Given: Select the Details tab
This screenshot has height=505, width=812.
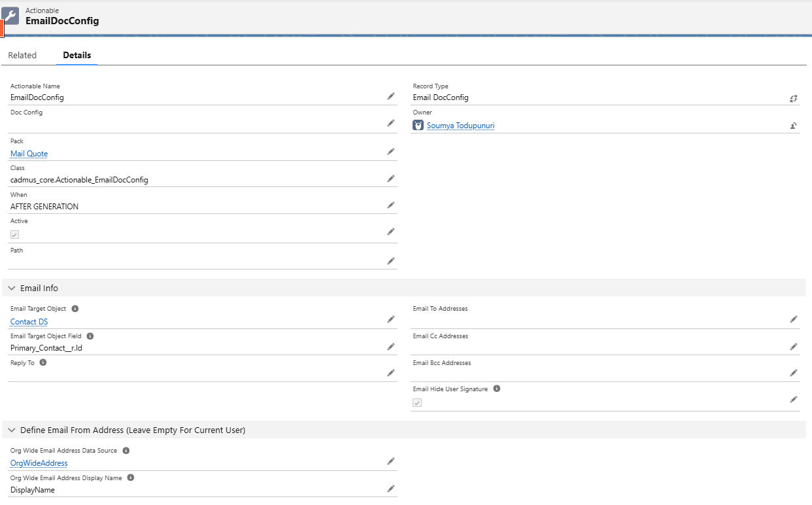Looking at the screenshot, I should pyautogui.click(x=77, y=55).
